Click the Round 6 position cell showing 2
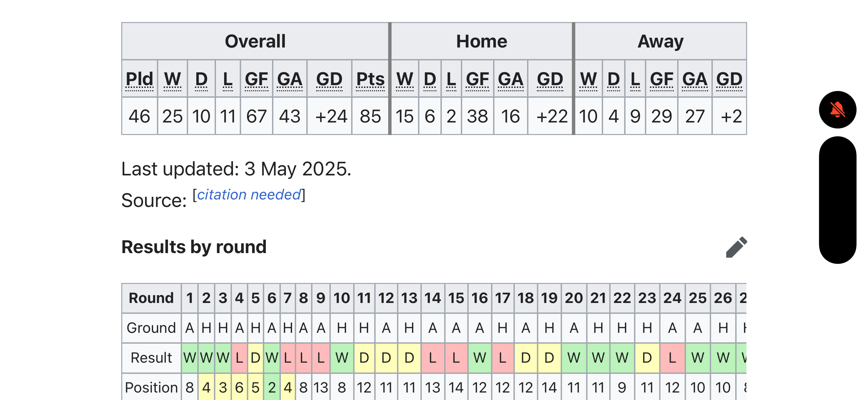 point(272,387)
